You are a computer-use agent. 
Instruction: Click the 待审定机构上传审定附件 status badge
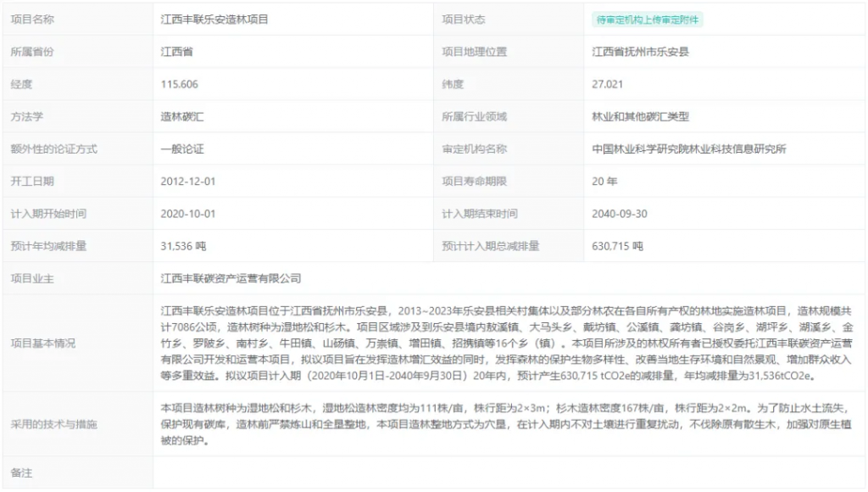tap(648, 20)
